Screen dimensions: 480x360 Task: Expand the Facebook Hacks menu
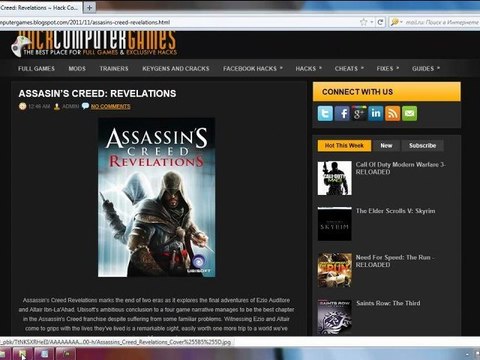(253, 68)
